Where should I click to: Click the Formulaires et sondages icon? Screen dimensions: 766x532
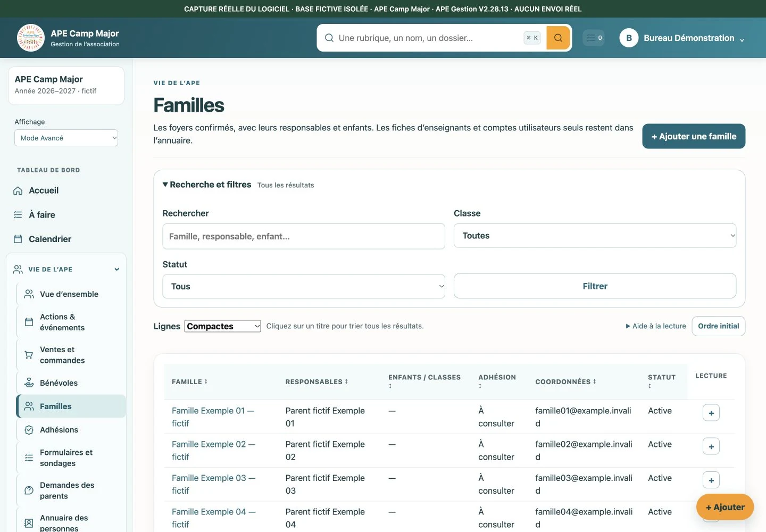click(29, 458)
